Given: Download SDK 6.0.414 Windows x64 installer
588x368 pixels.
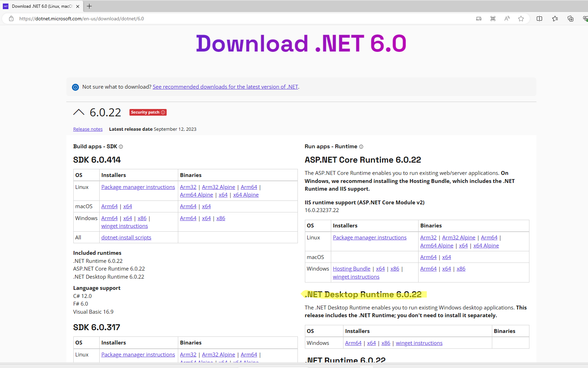Looking at the screenshot, I should [x=128, y=218].
